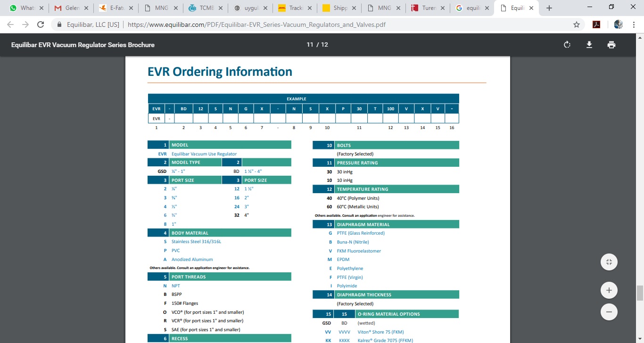Click Kalrez Grade 7075 (FFKM) text
This screenshot has height=343, width=644.
pyautogui.click(x=385, y=341)
